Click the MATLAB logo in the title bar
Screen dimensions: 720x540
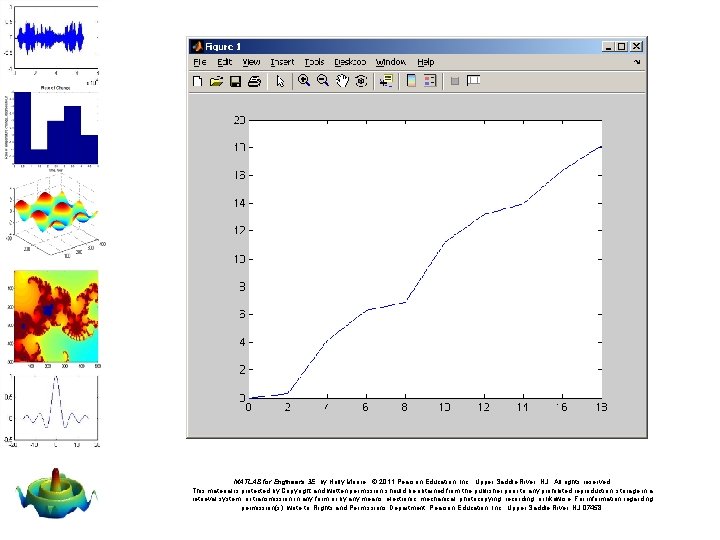point(197,46)
